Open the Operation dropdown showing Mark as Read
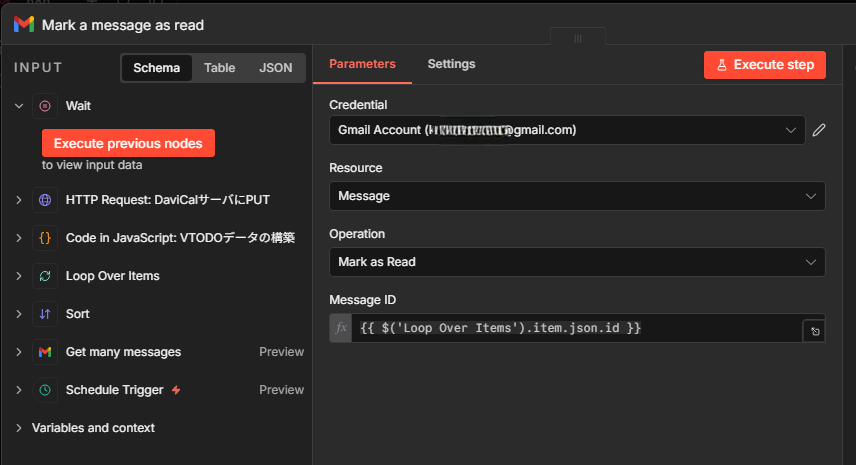 click(x=577, y=262)
